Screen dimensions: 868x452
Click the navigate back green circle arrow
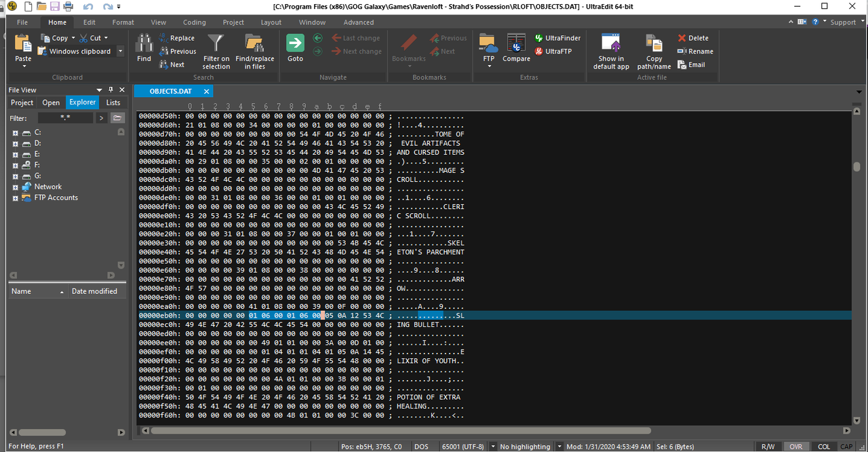click(317, 38)
